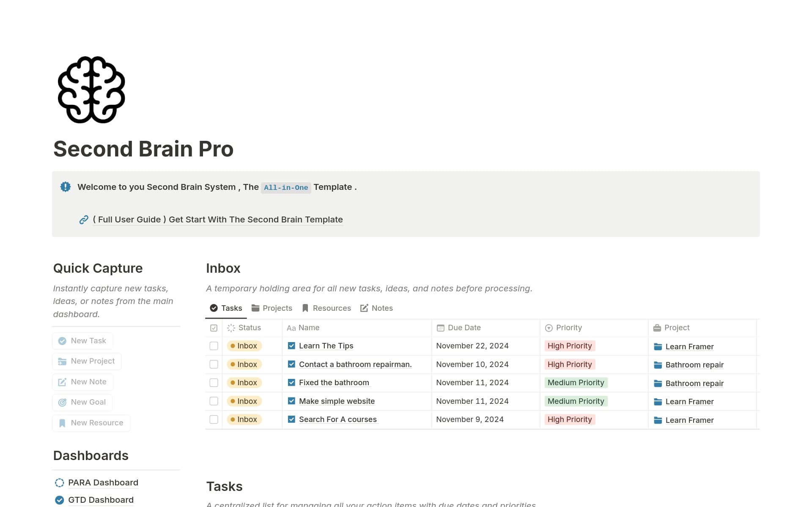This screenshot has height=507, width=812.
Task: Switch to the Projects tab in Inbox
Action: point(272,308)
